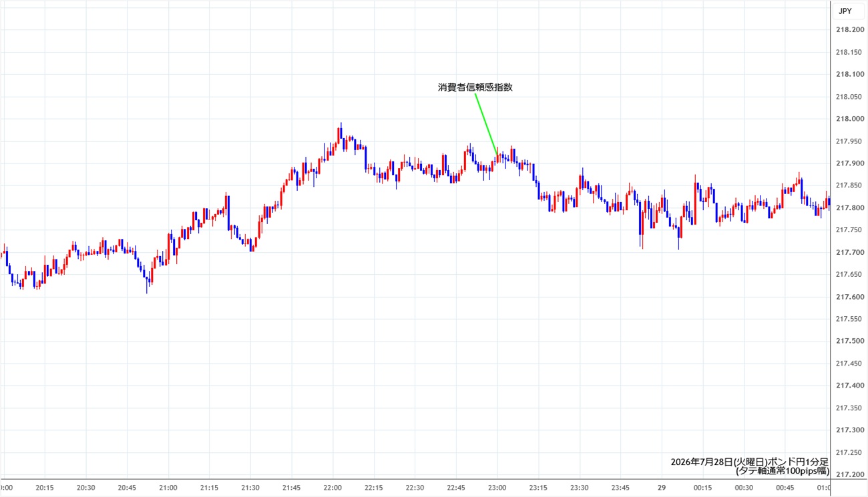The width and height of the screenshot is (868, 497).
Task: Select the 217.950 price axis label
Action: point(848,141)
